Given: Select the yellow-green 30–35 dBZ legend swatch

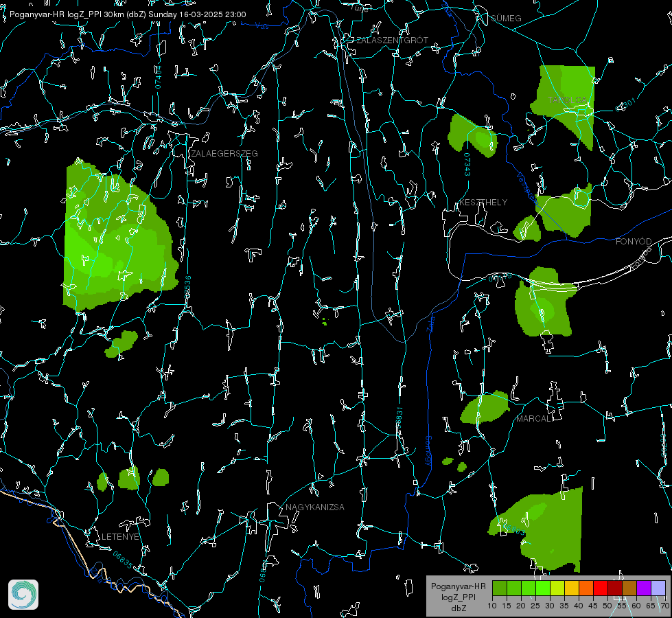Looking at the screenshot, I should pyautogui.click(x=557, y=588).
